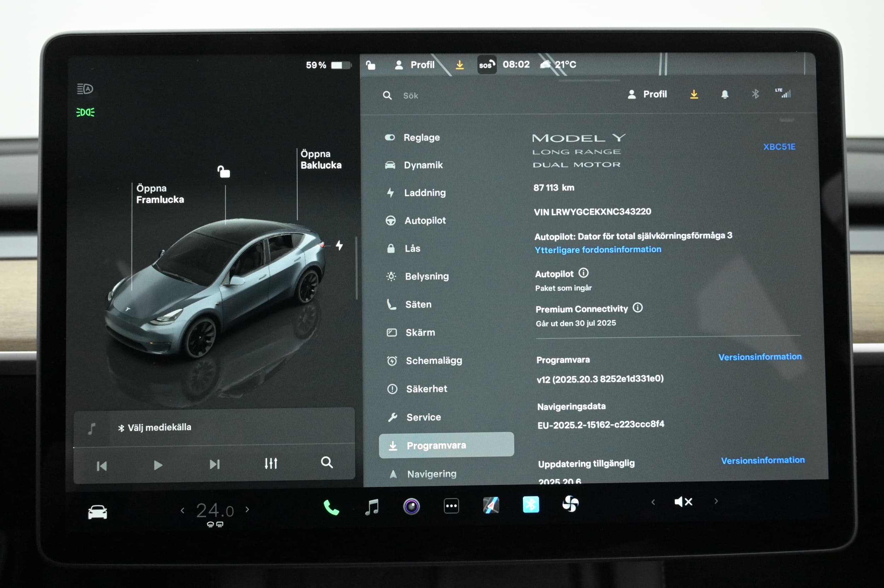The width and height of the screenshot is (884, 588).
Task: Tap the Sök search field
Action: click(411, 95)
